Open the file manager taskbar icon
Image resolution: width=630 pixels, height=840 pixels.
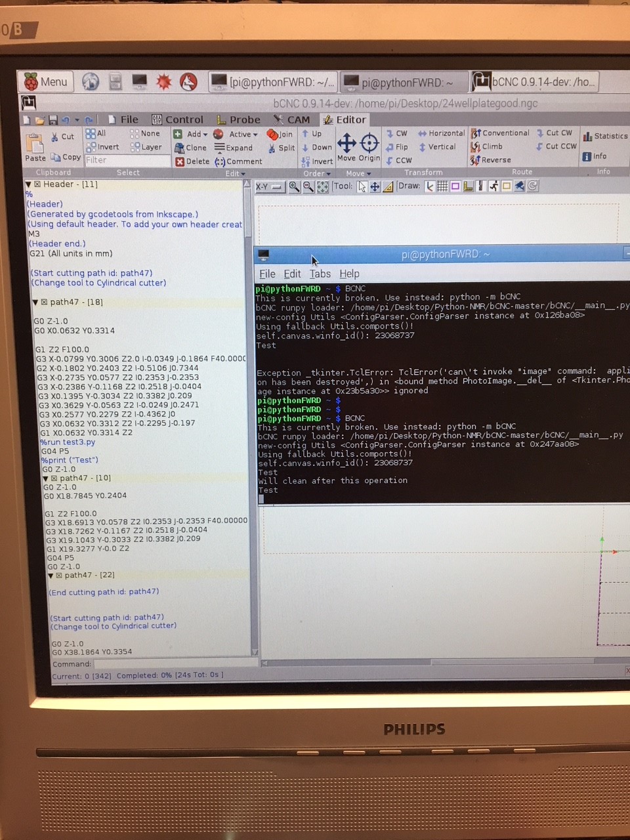[x=115, y=81]
